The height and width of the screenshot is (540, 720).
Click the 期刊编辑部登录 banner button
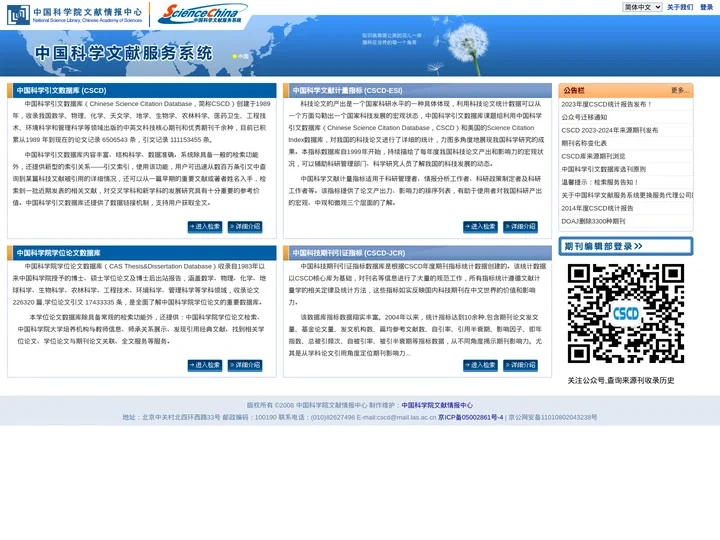click(626, 246)
